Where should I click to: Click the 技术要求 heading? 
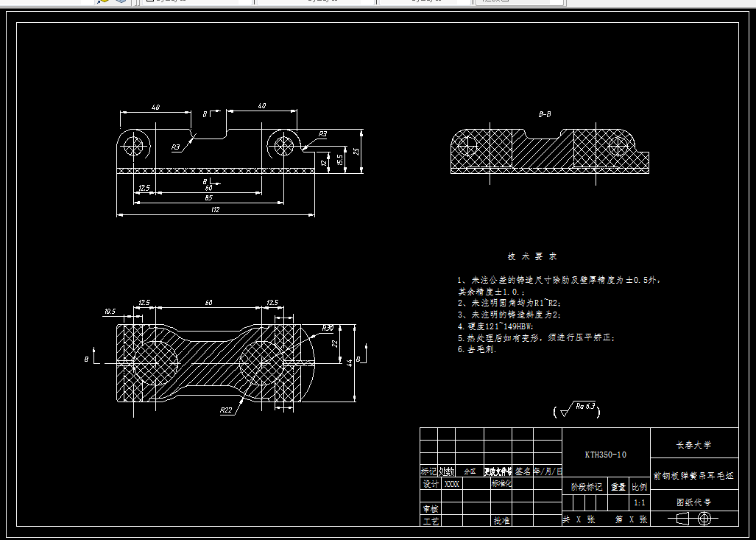532,256
